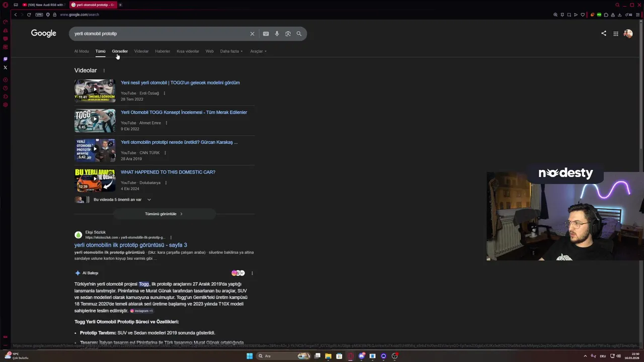The image size is (644, 362).
Task: Reload the page in the browser toolbar
Action: tap(29, 15)
